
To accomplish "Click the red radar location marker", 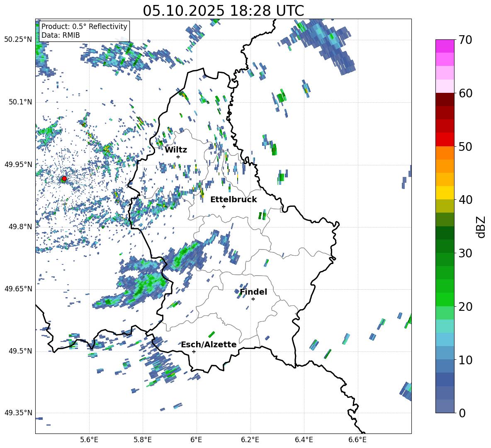I will [64, 179].
